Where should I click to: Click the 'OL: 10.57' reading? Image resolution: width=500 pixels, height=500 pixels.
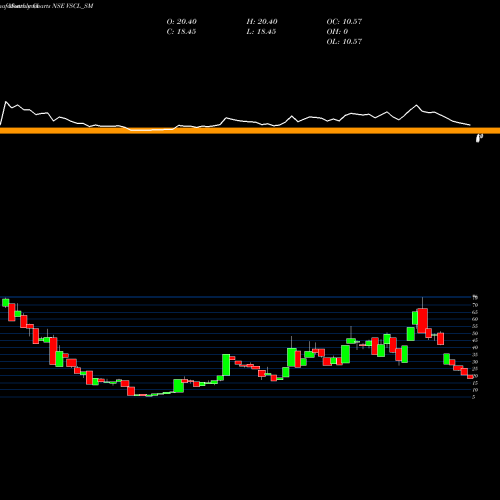click(x=344, y=42)
